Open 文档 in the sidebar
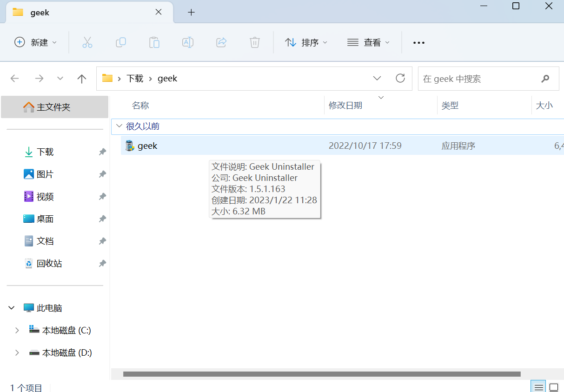Screen dimensions: 564x392 click(45, 241)
